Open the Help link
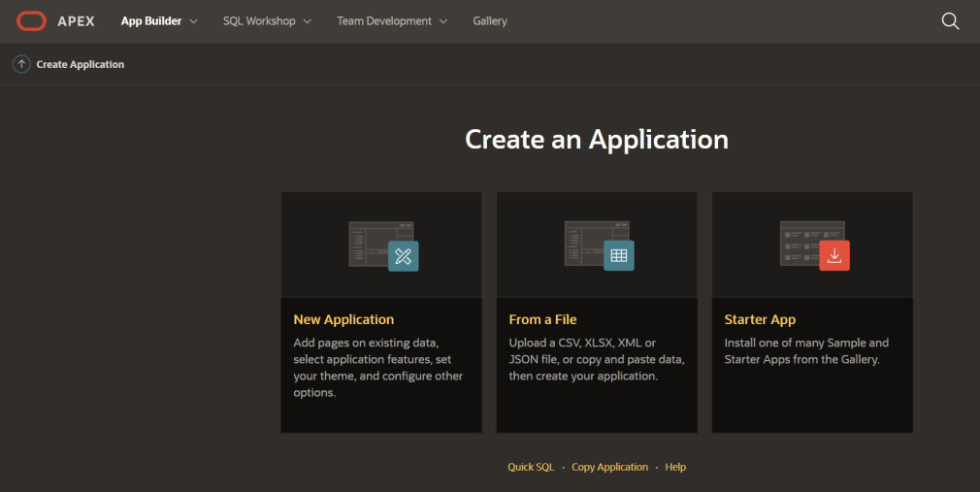980x492 pixels. tap(675, 467)
